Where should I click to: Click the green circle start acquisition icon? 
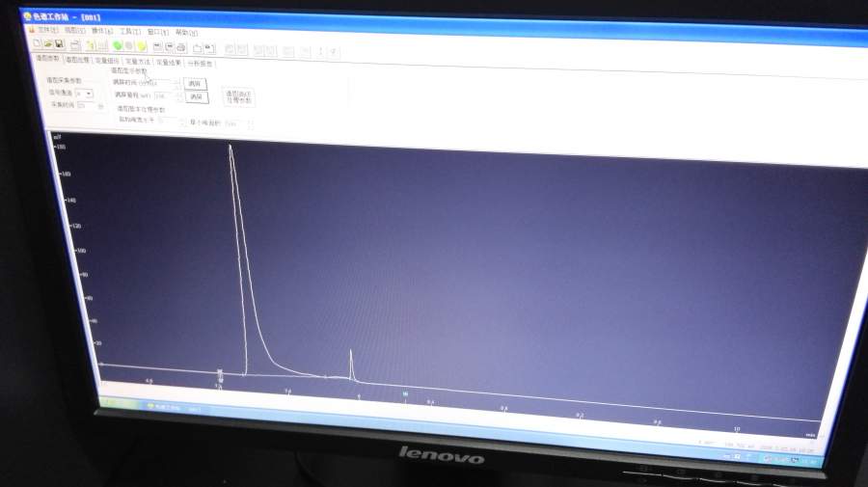(x=118, y=45)
